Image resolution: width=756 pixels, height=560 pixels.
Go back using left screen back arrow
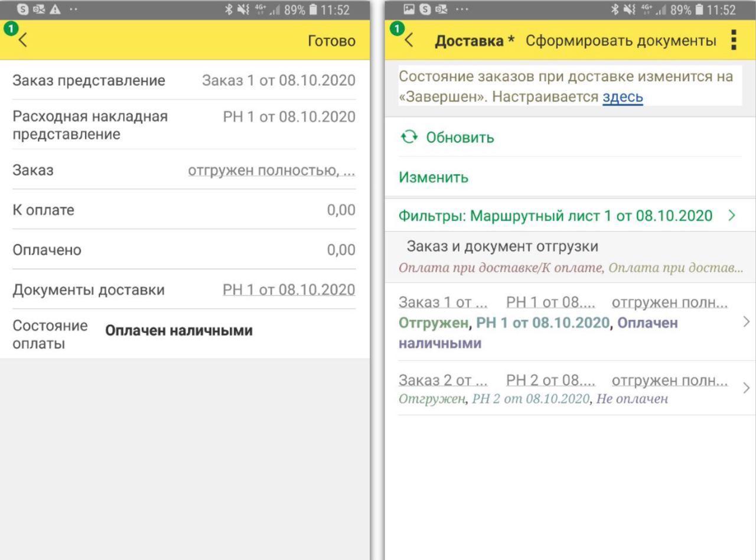tap(23, 40)
